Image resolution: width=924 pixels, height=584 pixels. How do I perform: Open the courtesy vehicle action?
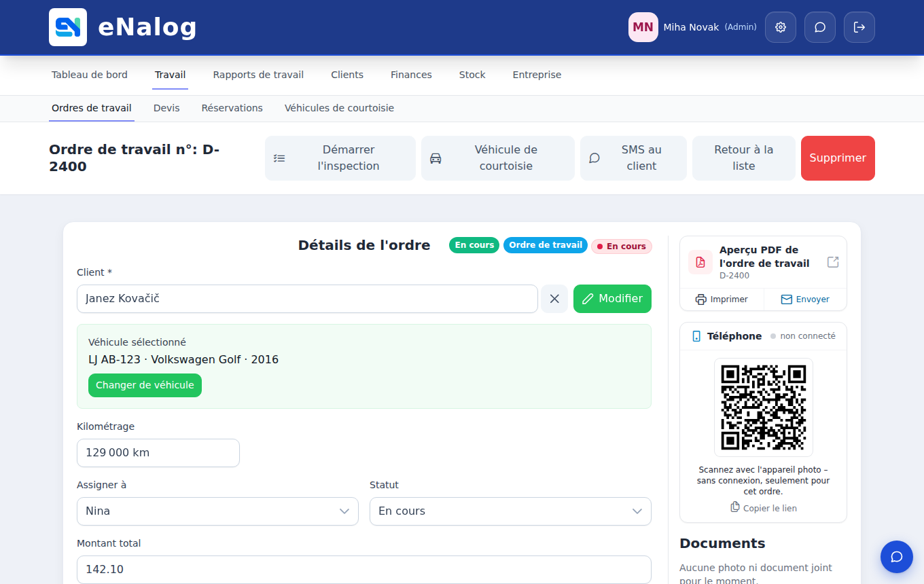498,158
